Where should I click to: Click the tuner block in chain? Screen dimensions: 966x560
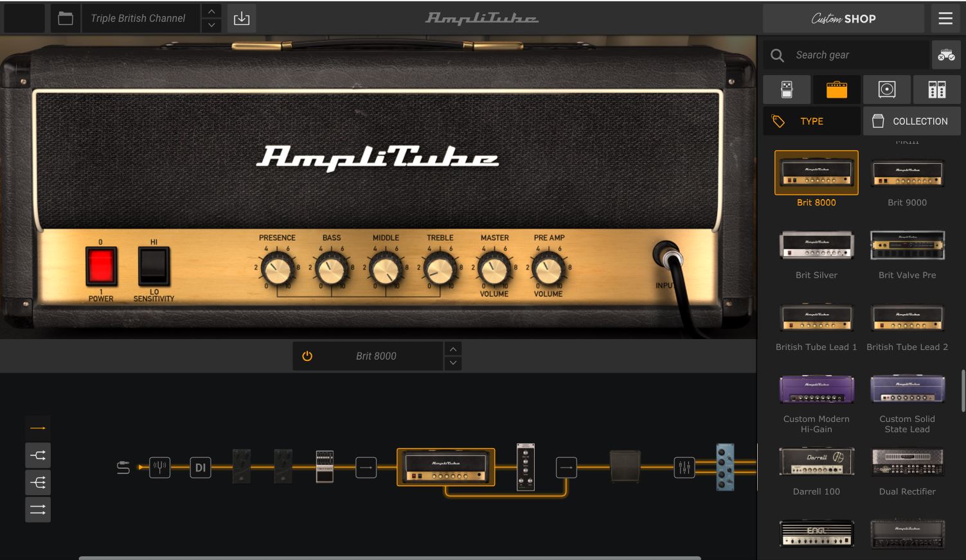point(160,468)
